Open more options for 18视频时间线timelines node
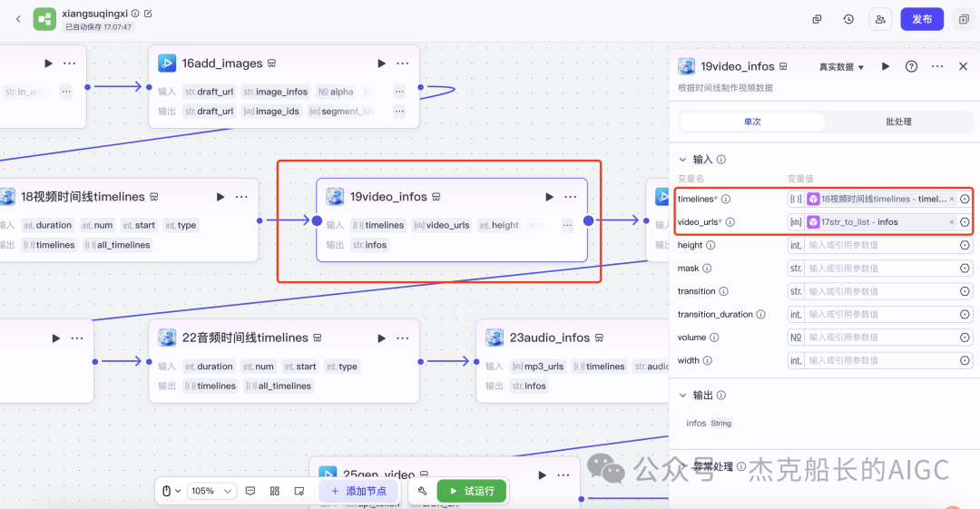The height and width of the screenshot is (509, 980). [x=241, y=197]
